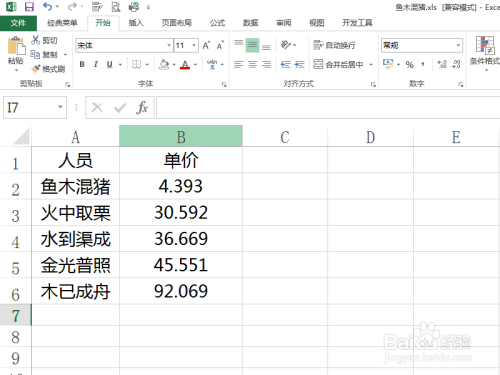The height and width of the screenshot is (375, 500).
Task: Open the font name dropdown showing 宋体
Action: [169, 45]
